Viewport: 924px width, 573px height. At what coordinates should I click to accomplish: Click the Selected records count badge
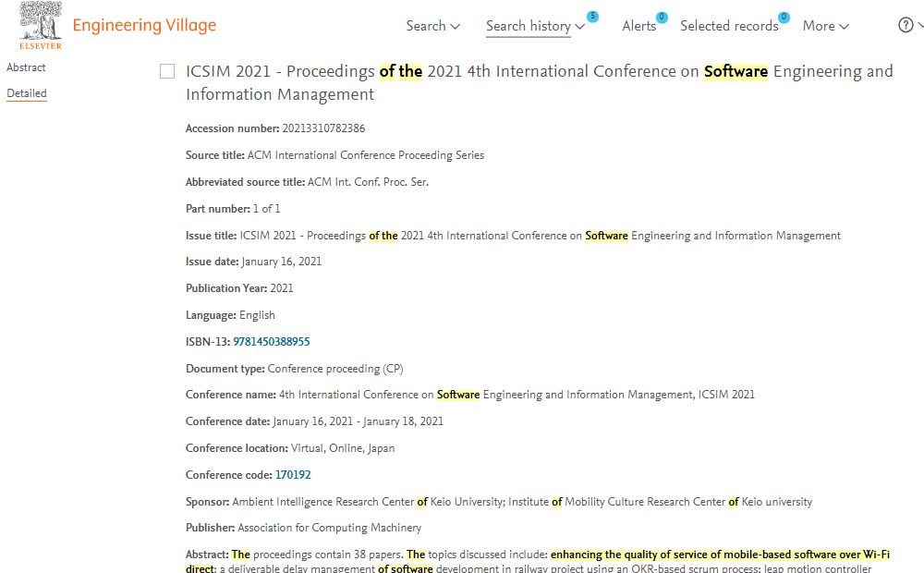(x=784, y=17)
